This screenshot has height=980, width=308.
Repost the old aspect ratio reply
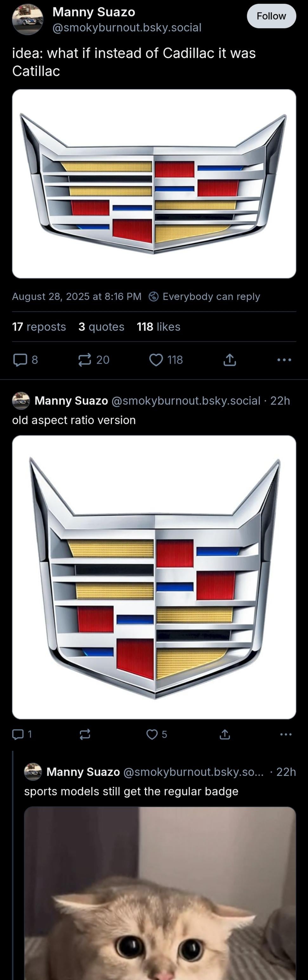(x=85, y=734)
